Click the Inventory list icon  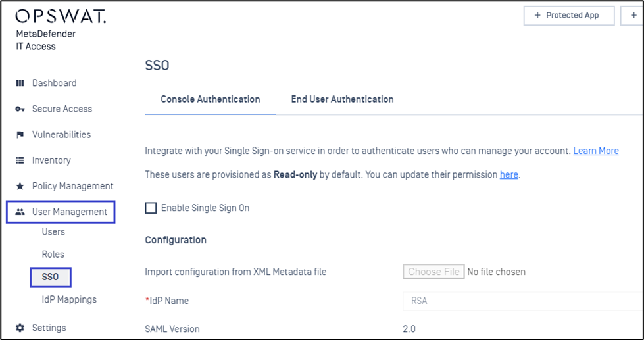click(20, 160)
